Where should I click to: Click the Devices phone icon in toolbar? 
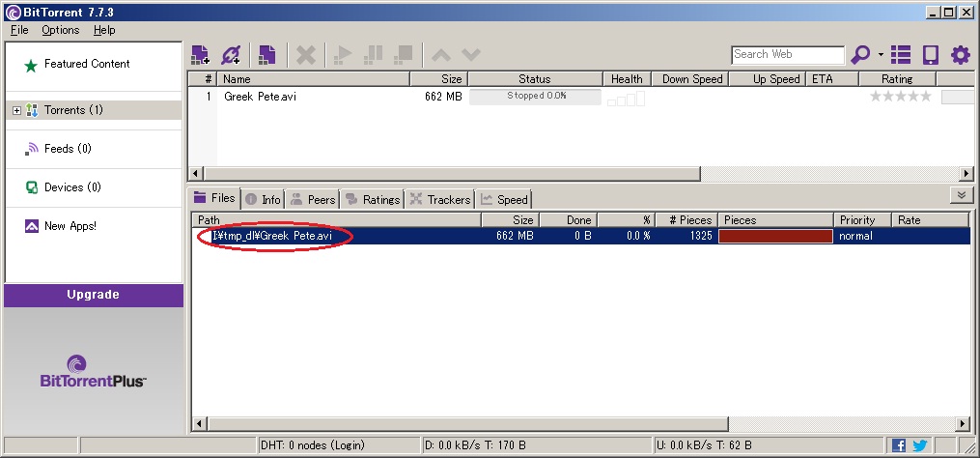(930, 55)
